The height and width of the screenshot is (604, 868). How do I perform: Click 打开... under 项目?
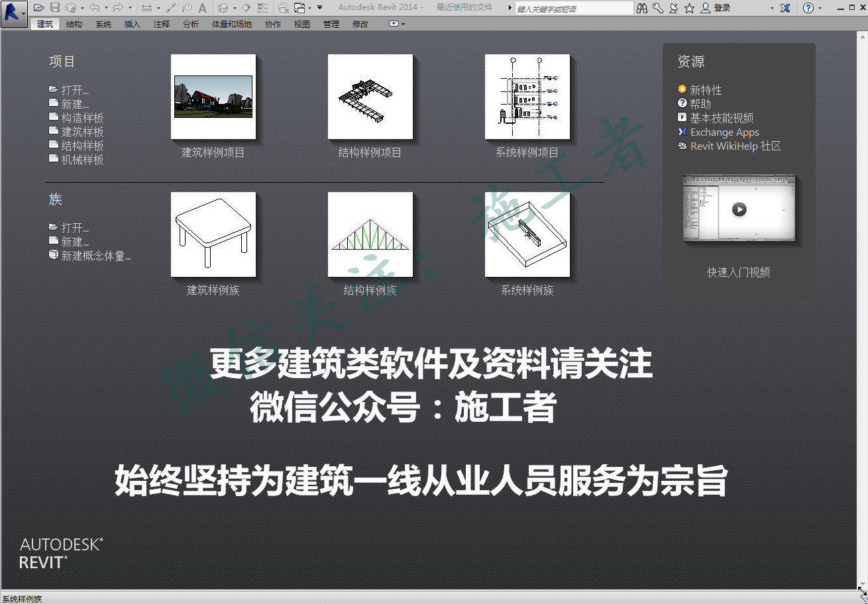coord(70,90)
